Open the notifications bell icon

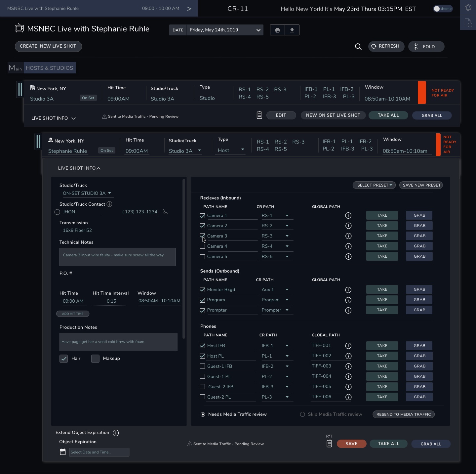tap(468, 8)
